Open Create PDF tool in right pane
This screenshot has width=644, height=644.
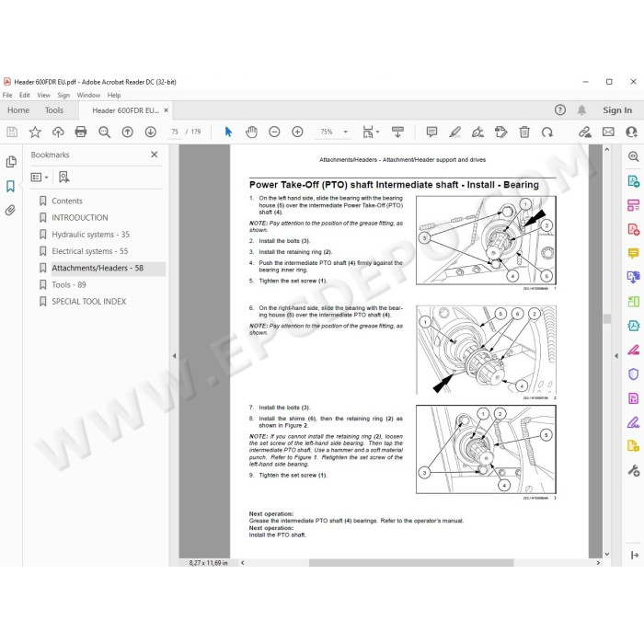[x=633, y=229]
